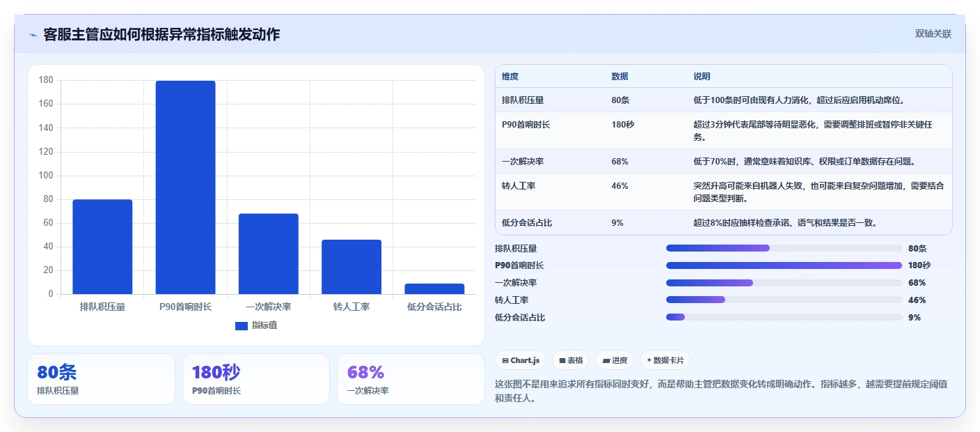Click the 转人工率 bar in chart
Image resolution: width=980 pixels, height=432 pixels.
351,267
